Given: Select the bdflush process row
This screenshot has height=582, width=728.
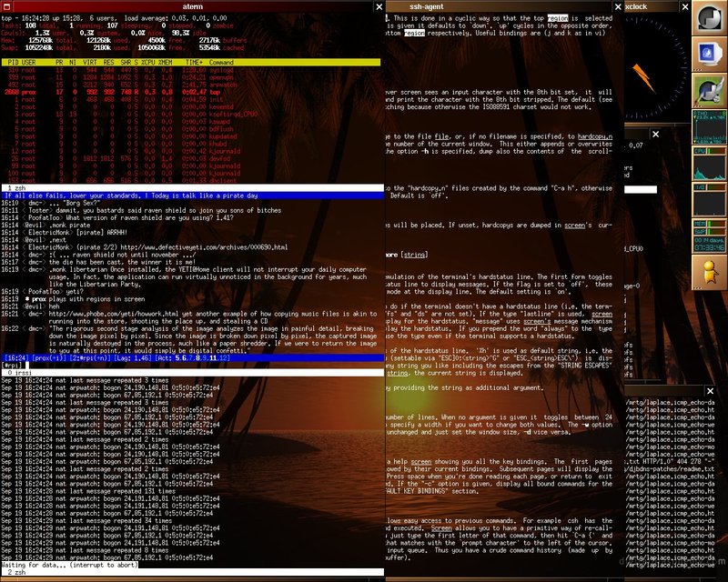Looking at the screenshot, I should click(121, 129).
